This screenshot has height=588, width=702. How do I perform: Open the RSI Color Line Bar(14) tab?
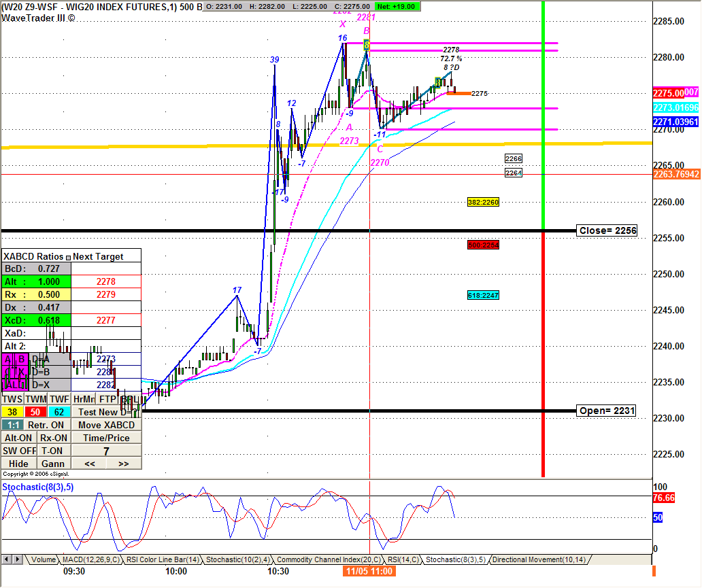tap(163, 559)
